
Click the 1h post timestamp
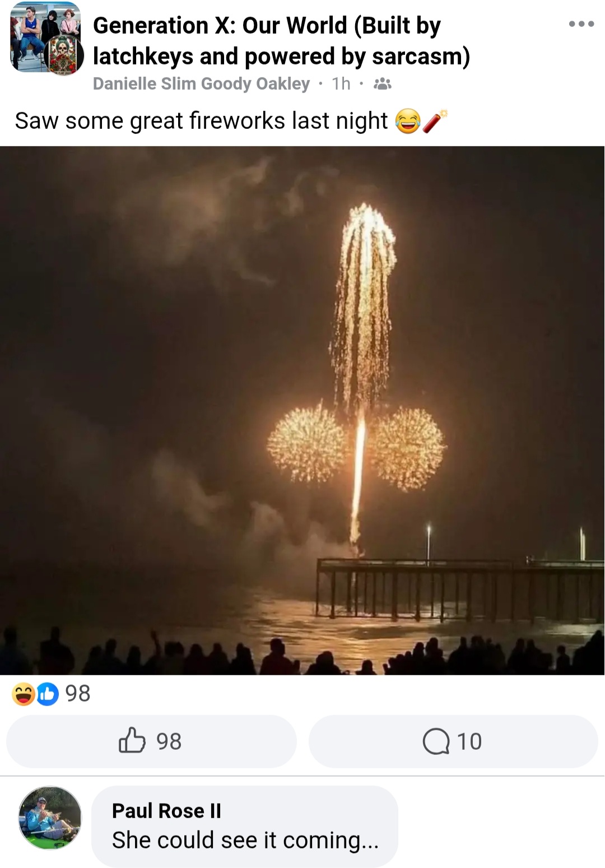click(x=341, y=83)
